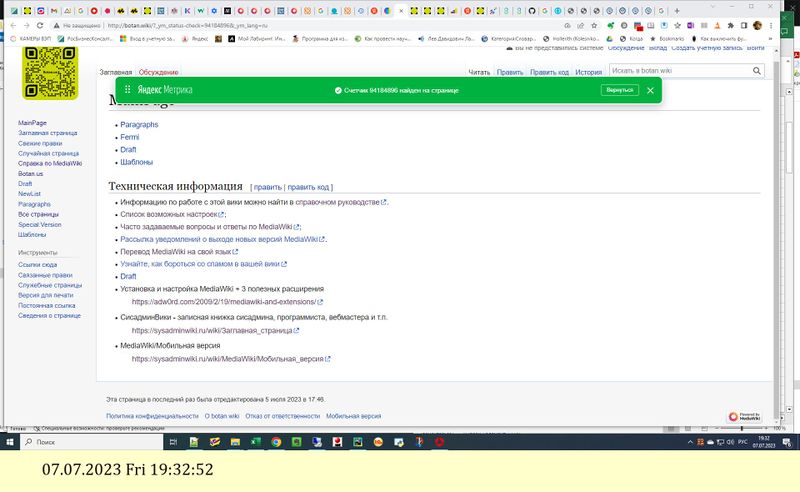
Task: Open Мобильная версия footer link
Action: coord(354,416)
